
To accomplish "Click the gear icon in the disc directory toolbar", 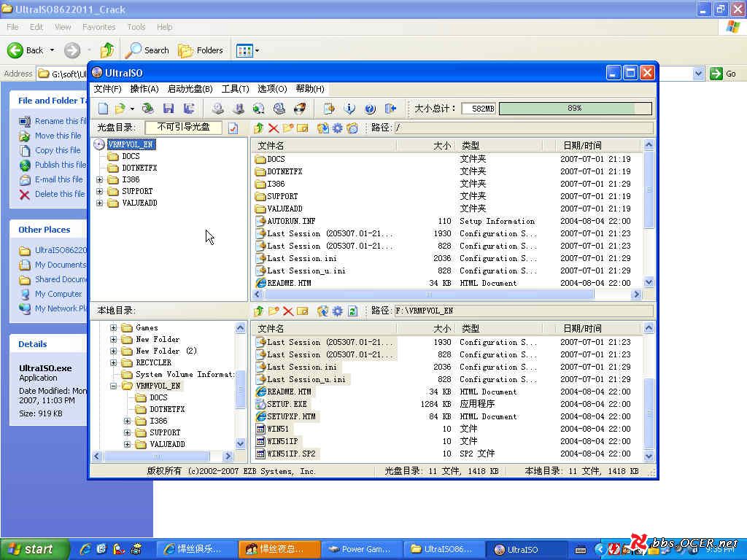I will [337, 128].
